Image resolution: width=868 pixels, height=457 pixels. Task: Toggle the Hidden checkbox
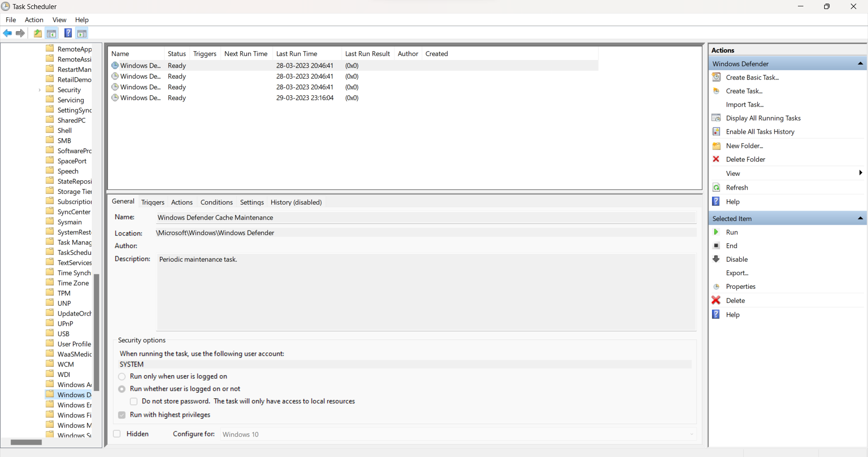pyautogui.click(x=117, y=434)
